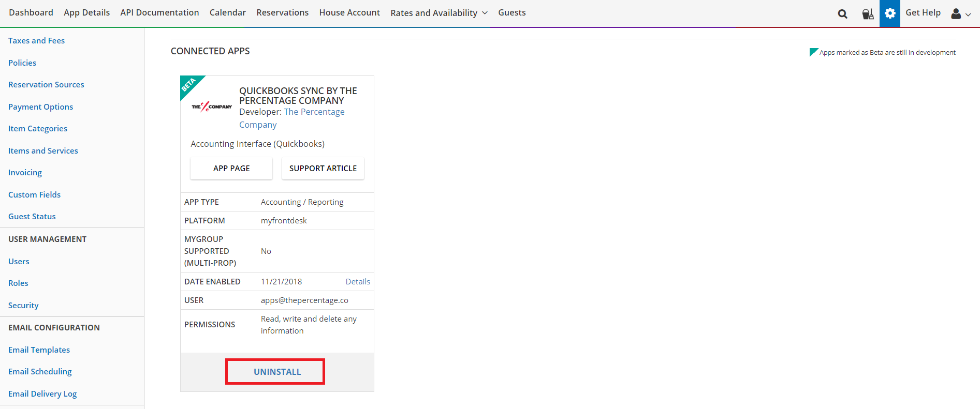Go to the Guests page
Image resolution: width=980 pixels, height=409 pixels.
pyautogui.click(x=512, y=12)
